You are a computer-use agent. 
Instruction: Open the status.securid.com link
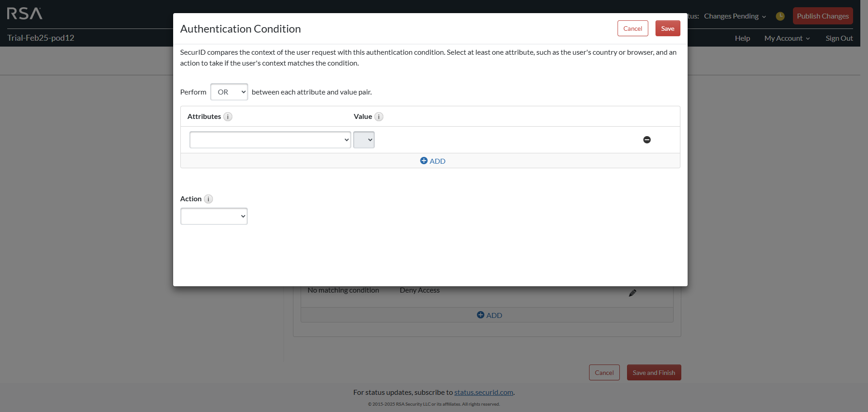click(483, 392)
